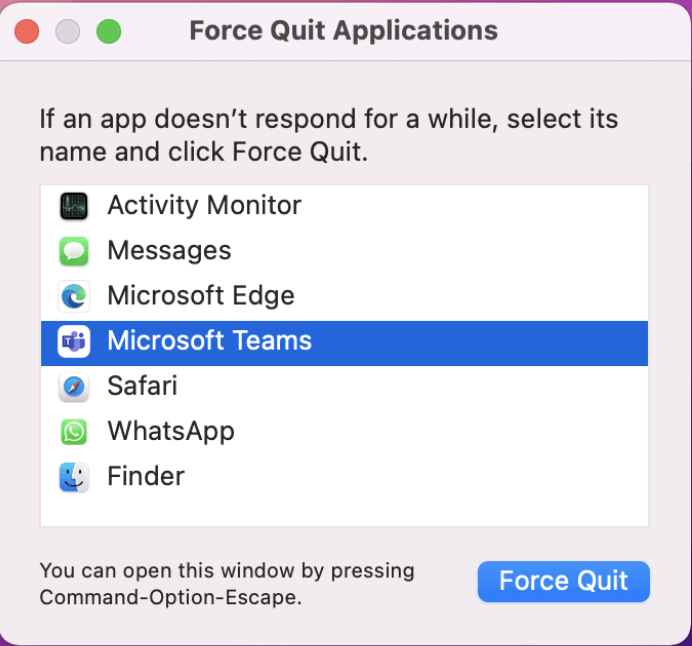Click the empty space below Finder in the list

tap(344, 511)
